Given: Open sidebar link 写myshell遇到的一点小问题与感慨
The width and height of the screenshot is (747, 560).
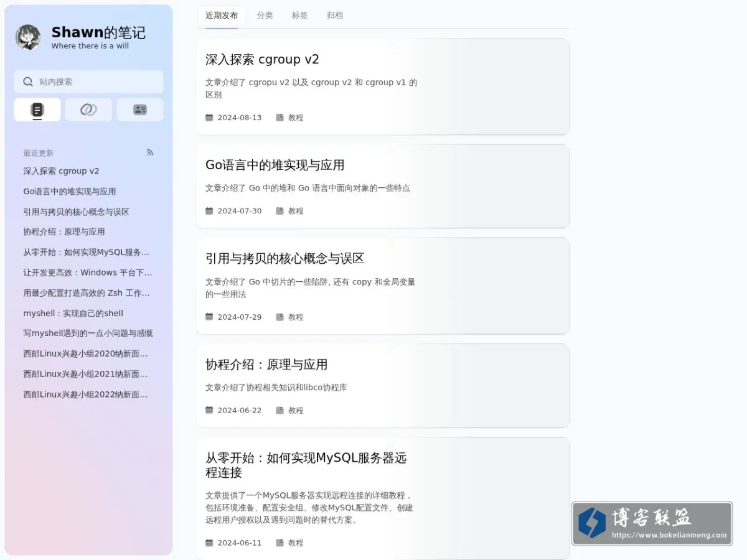Looking at the screenshot, I should pyautogui.click(x=88, y=334).
